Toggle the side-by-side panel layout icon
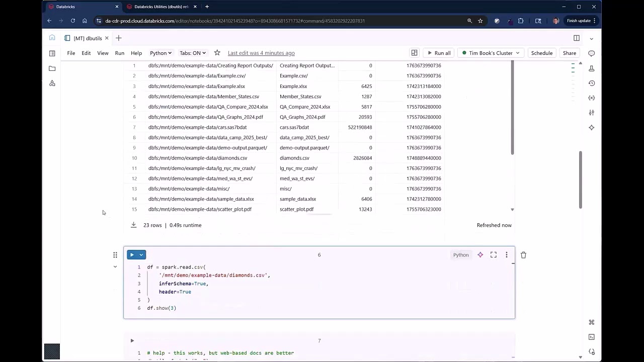 point(577,38)
